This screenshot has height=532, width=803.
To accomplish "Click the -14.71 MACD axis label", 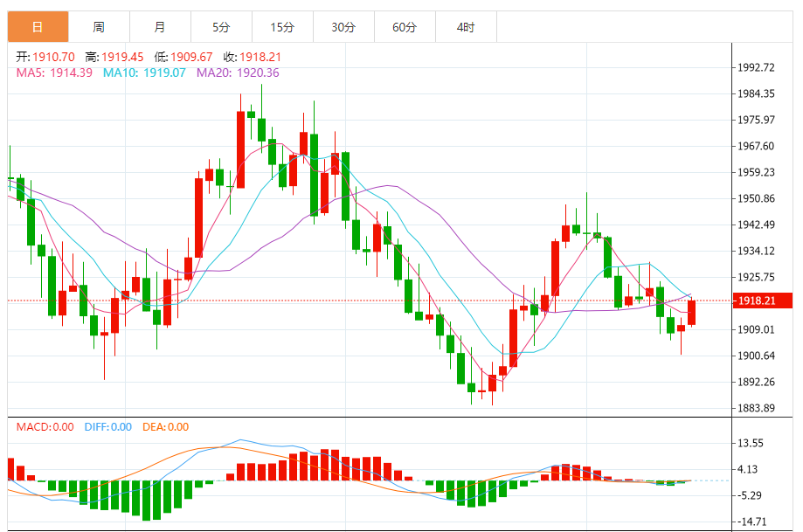I will (751, 522).
